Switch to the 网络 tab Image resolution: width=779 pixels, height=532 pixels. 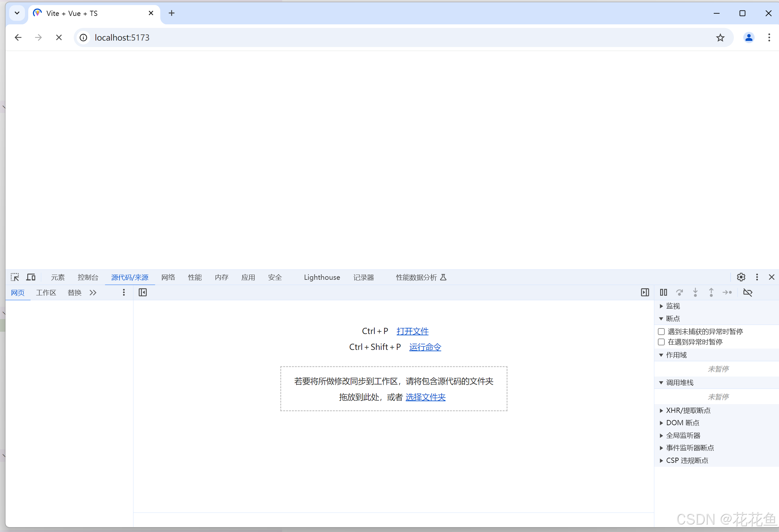[x=168, y=278]
